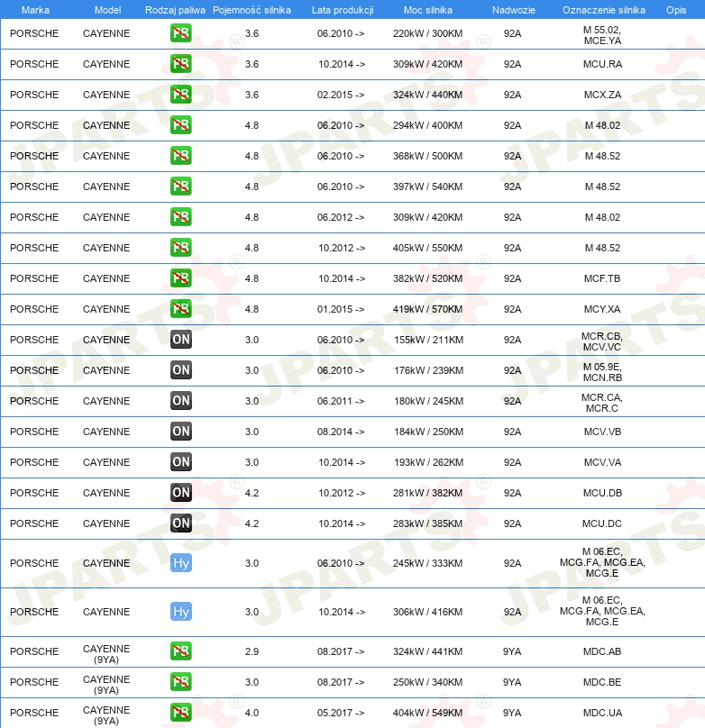
Task: Select the hybrid Hy icon for 306kW / 416KM
Action: coord(181,612)
